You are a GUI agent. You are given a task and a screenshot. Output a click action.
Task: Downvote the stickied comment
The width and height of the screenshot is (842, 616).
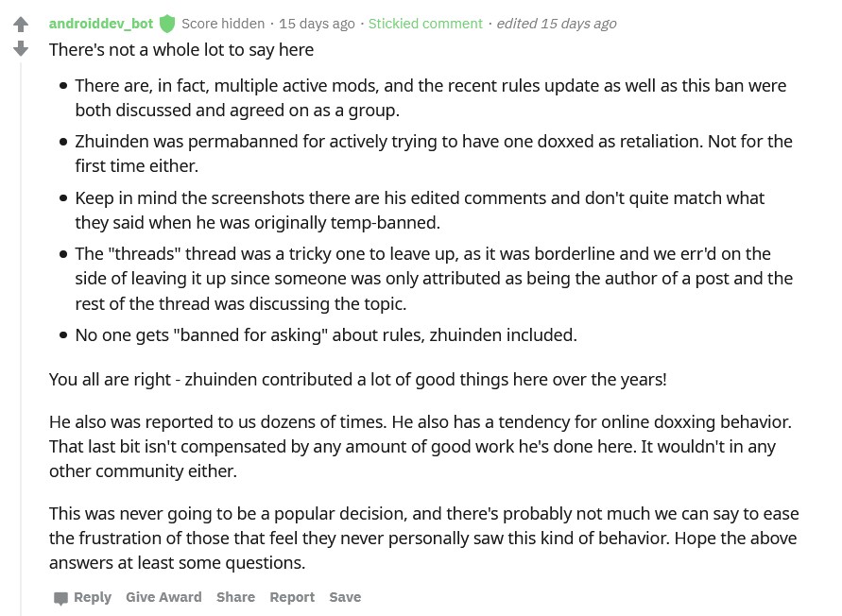21,48
